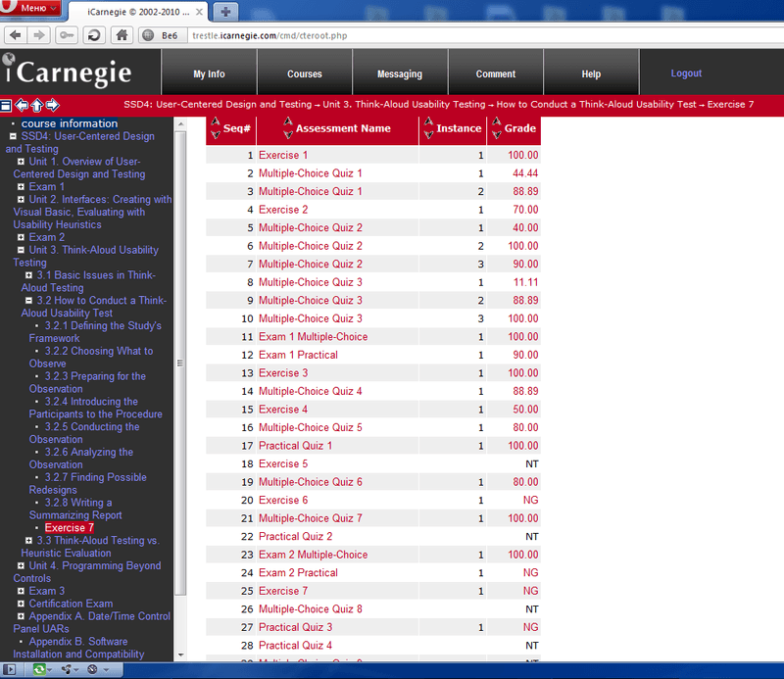Open a new tab with the plus button

coord(225,12)
